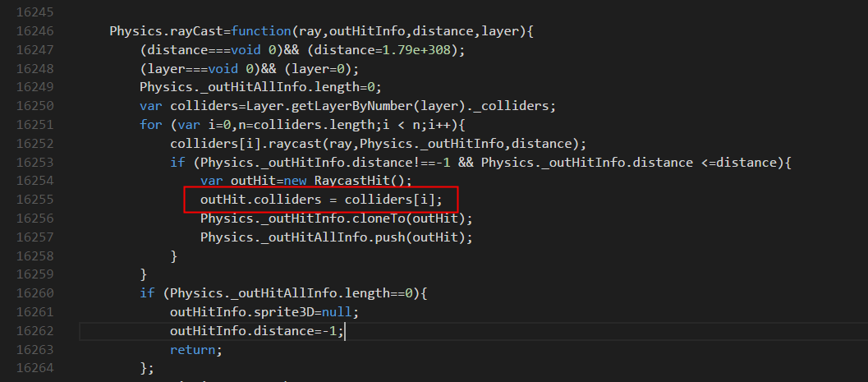Click line number 16253 in the gutter
Viewport: 868px width, 382px height.
(34, 162)
